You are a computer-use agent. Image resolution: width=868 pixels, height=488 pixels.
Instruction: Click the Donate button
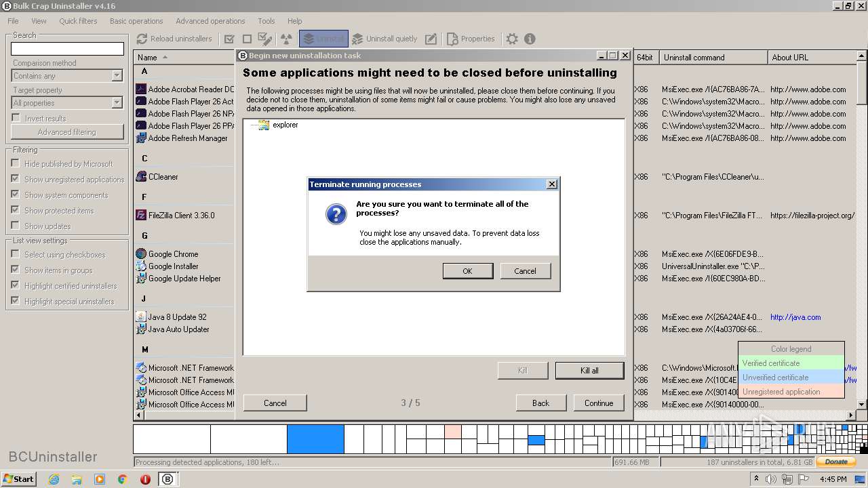[836, 462]
